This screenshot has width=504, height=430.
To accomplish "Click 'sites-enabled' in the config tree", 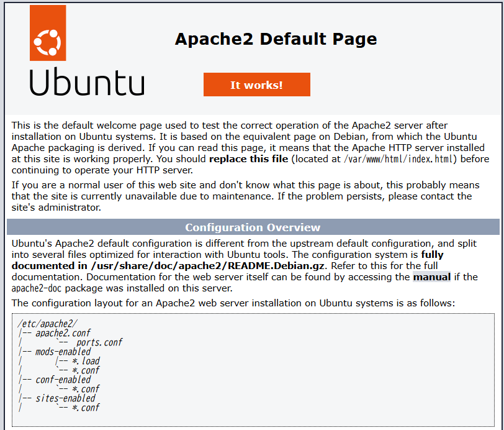I will [x=65, y=398].
